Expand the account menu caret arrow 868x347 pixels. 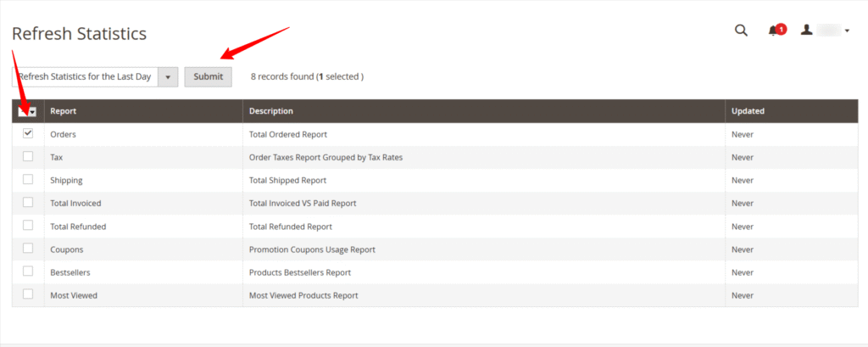(847, 31)
